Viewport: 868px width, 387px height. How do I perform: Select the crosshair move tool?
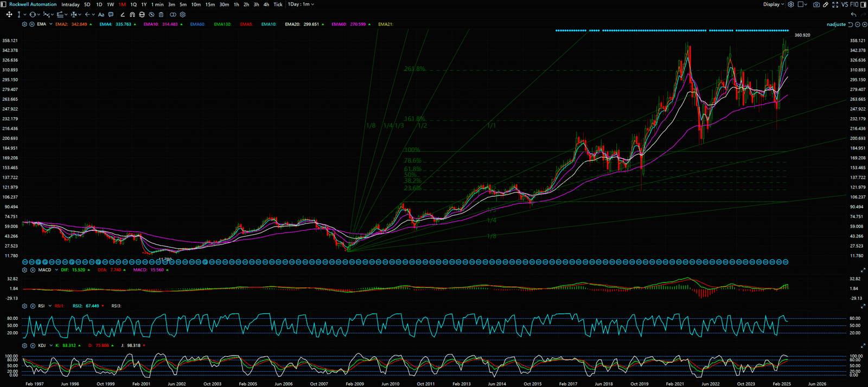click(9, 15)
